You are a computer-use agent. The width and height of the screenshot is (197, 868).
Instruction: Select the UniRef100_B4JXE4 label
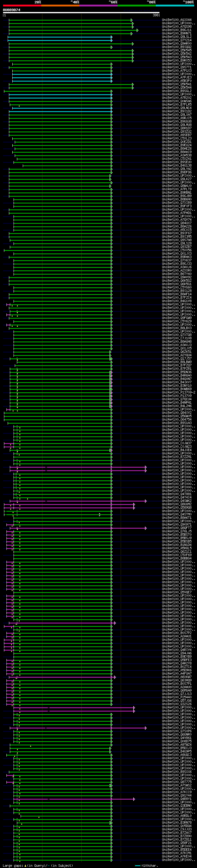[176, 450]
